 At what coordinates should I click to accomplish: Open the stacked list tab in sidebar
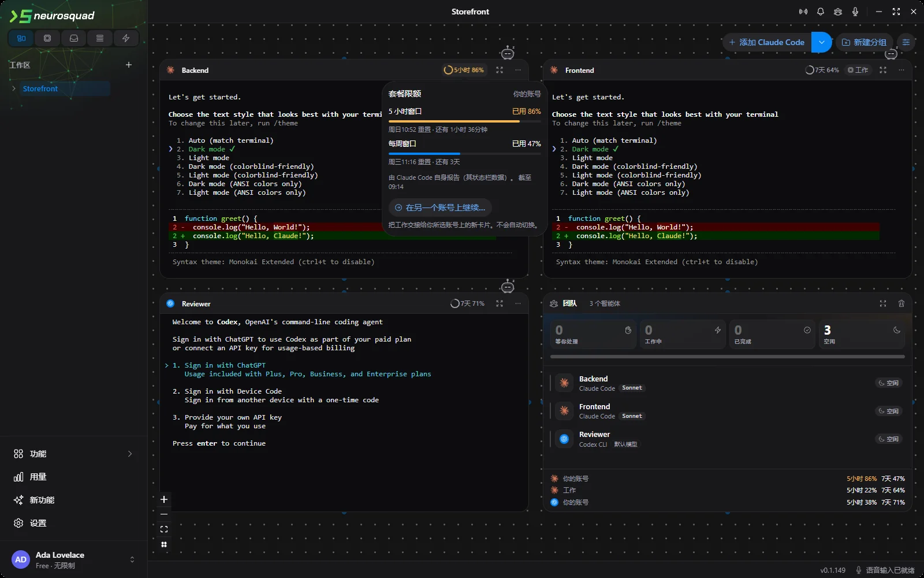[100, 38]
